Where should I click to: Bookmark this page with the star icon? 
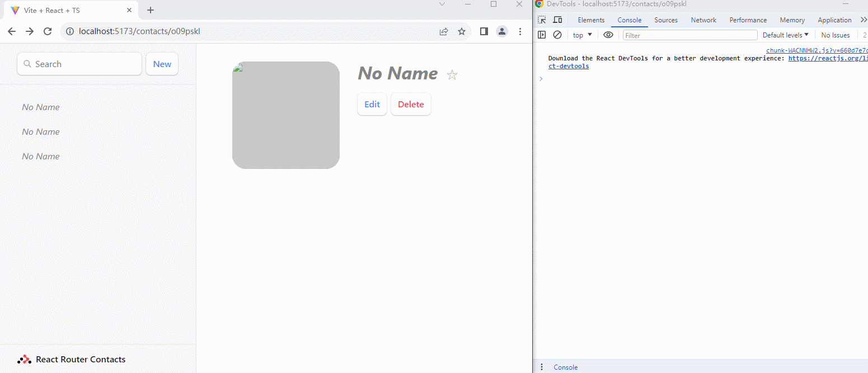click(x=462, y=31)
